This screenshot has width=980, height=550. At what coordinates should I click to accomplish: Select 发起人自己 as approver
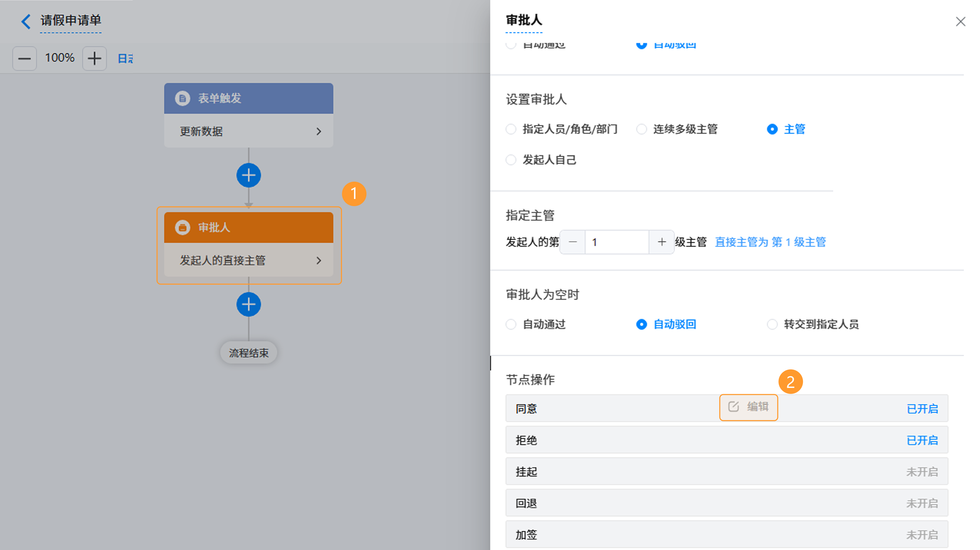click(x=541, y=160)
